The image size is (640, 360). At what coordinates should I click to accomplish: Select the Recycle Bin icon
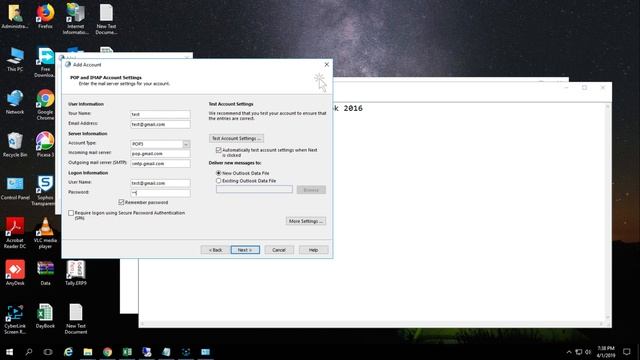pyautogui.click(x=15, y=145)
